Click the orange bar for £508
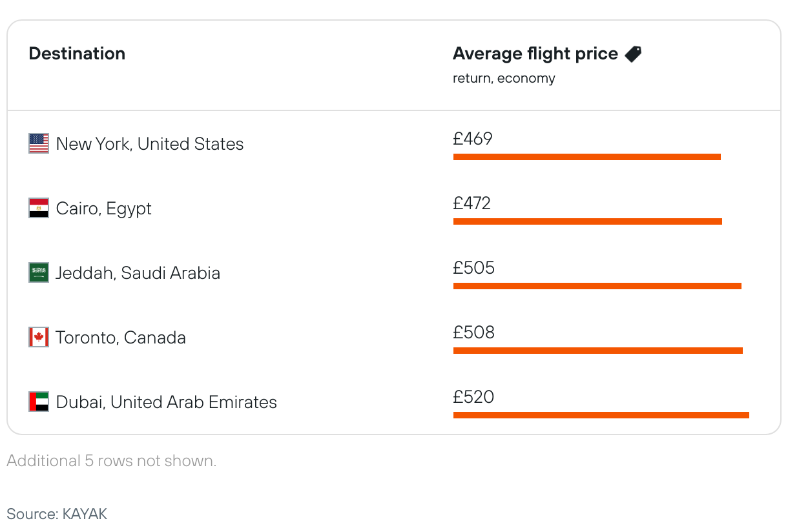788x532 pixels. coord(597,351)
